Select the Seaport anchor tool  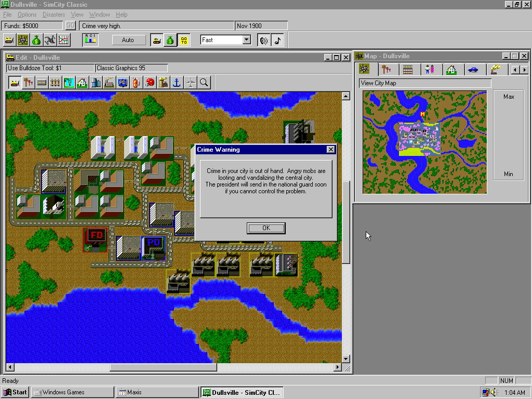pos(177,83)
